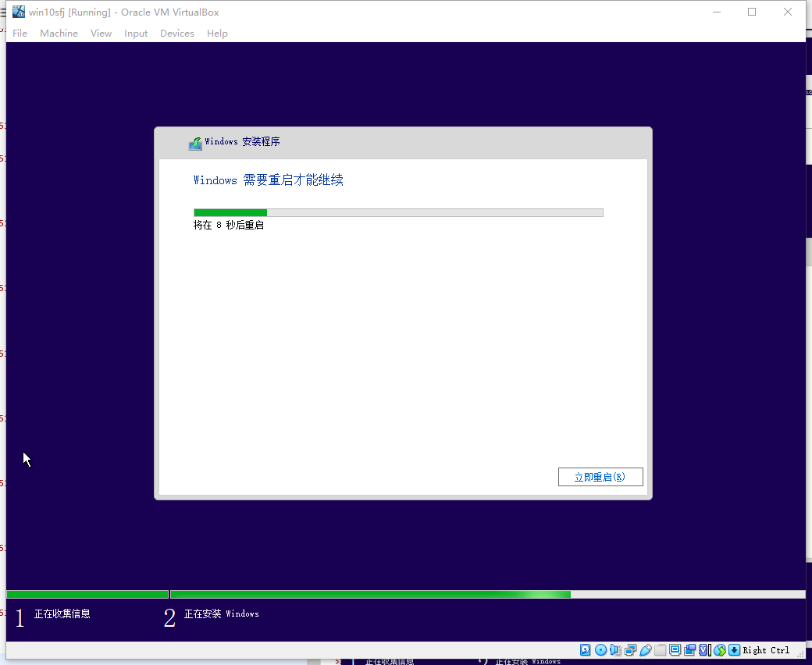Click the heading Windows 需要重启才能继续
The width and height of the screenshot is (812, 665).
click(x=269, y=180)
